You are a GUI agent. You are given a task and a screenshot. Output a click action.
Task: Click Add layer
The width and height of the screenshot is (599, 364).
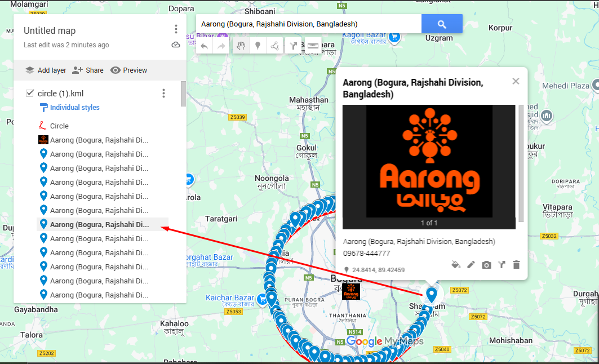[46, 70]
